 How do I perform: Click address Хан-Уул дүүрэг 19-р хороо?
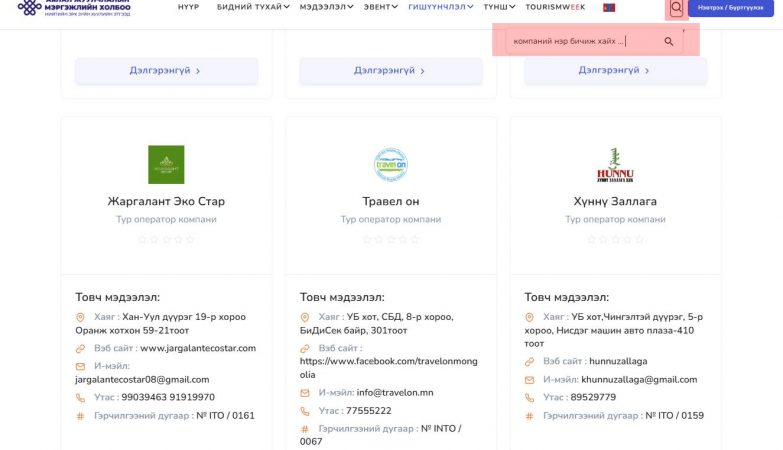tap(184, 317)
